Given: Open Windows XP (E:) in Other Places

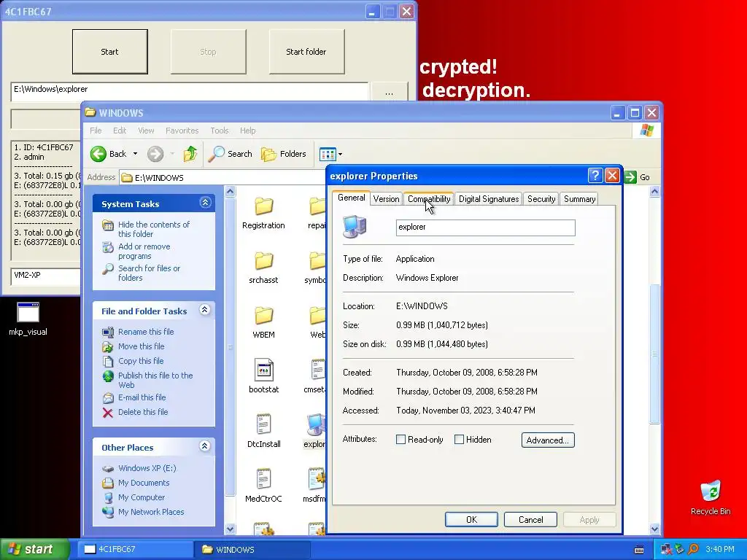Looking at the screenshot, I should (x=147, y=469).
